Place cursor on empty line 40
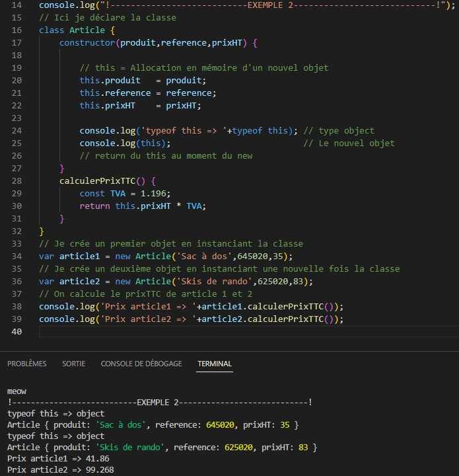 tap(248, 332)
